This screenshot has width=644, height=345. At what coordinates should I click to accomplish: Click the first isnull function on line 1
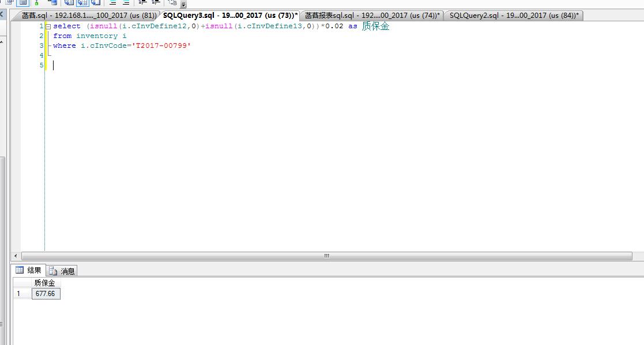point(104,26)
